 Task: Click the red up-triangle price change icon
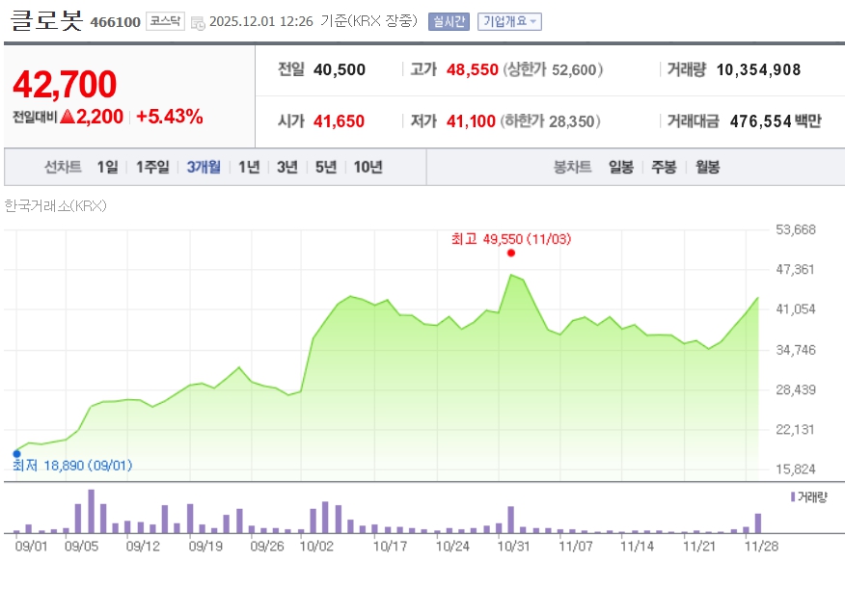[68, 117]
